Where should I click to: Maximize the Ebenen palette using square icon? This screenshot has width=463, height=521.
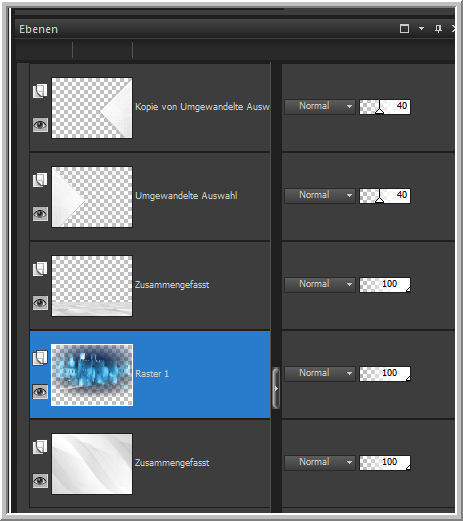click(x=404, y=29)
